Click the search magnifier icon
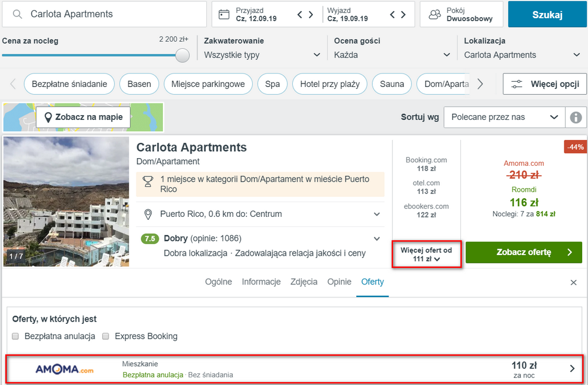The height and width of the screenshot is (385, 588). [x=17, y=14]
